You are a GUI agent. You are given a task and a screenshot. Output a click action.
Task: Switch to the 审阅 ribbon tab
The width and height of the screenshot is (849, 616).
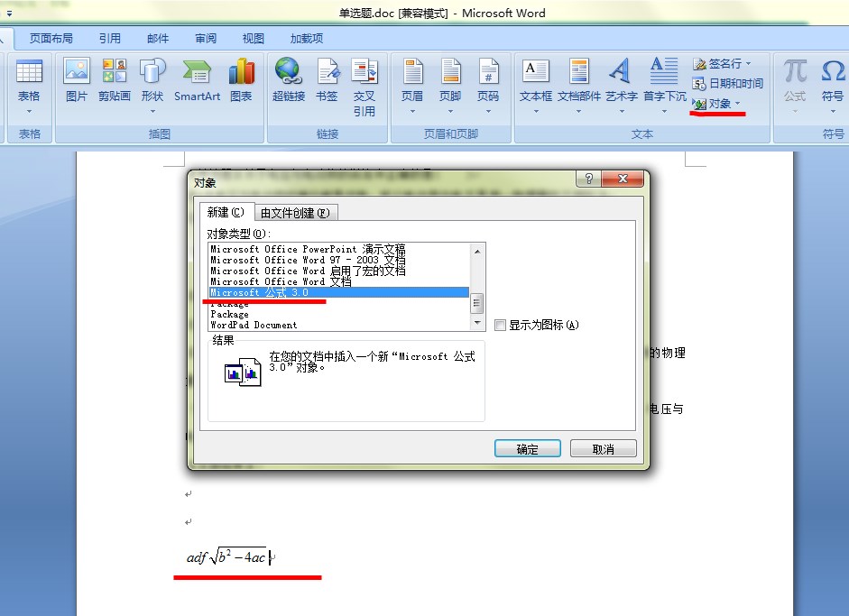point(206,39)
